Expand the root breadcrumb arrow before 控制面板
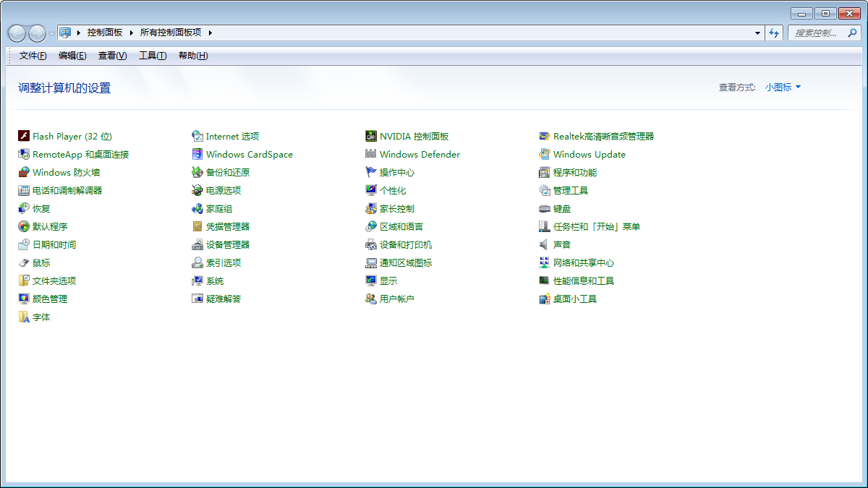Screen dimensions: 868x488 (x=78, y=33)
